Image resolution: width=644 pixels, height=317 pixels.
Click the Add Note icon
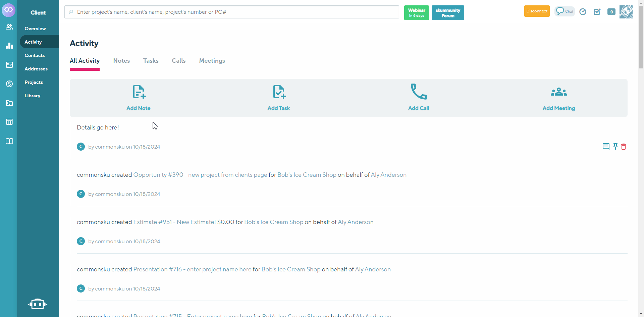pyautogui.click(x=139, y=92)
